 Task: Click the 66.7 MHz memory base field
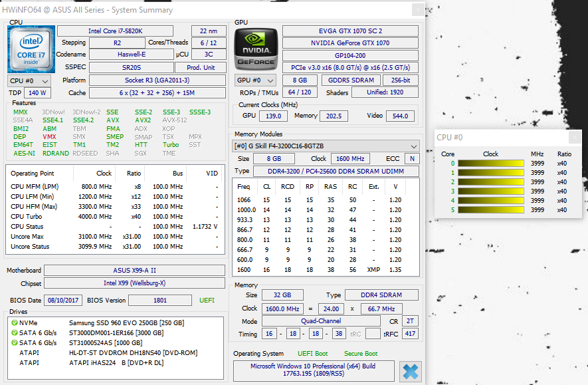point(381,309)
